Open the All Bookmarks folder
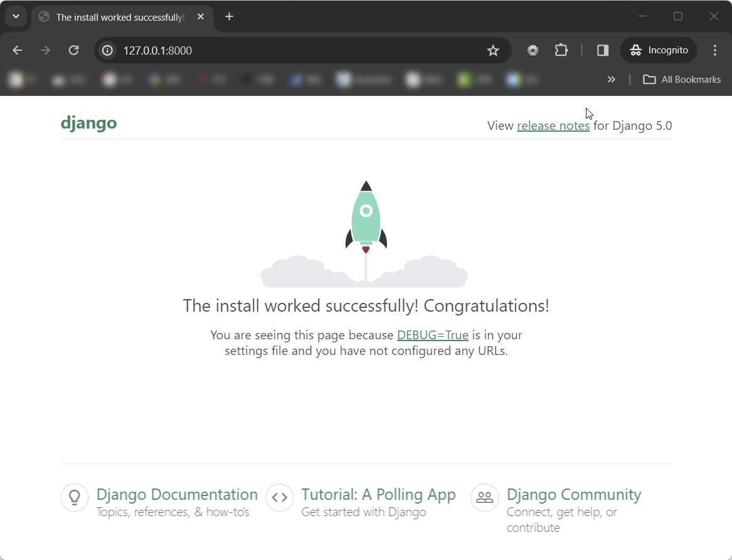The width and height of the screenshot is (732, 560). [682, 79]
